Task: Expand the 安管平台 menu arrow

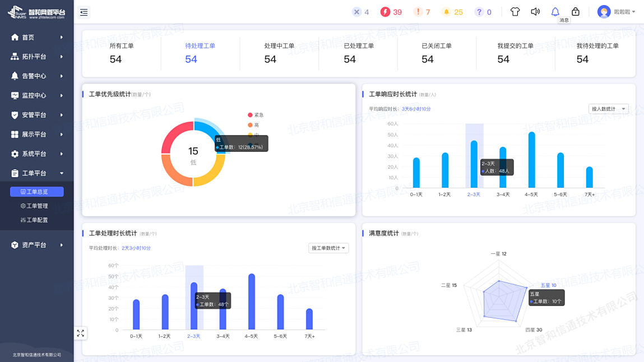Action: coord(62,115)
